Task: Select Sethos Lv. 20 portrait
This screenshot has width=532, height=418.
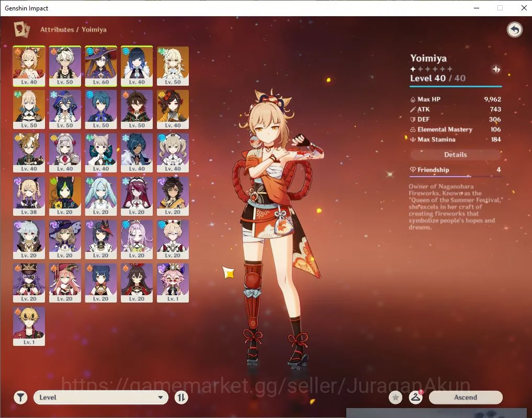Action: coord(173,196)
